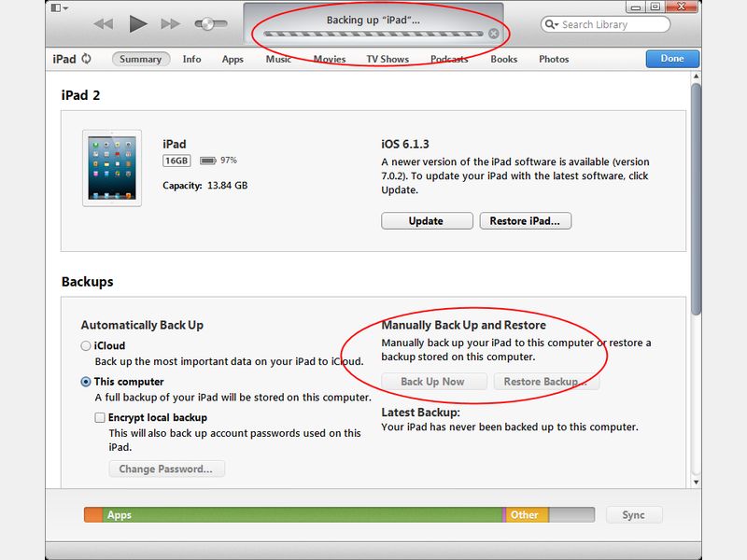Viewport: 747px width, 560px height.
Task: Select the This computer radio button
Action: pyautogui.click(x=86, y=382)
